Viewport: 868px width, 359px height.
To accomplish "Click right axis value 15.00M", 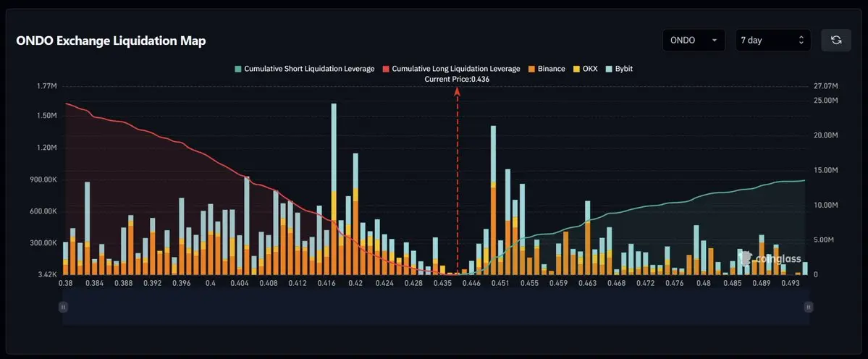I will 826,170.
